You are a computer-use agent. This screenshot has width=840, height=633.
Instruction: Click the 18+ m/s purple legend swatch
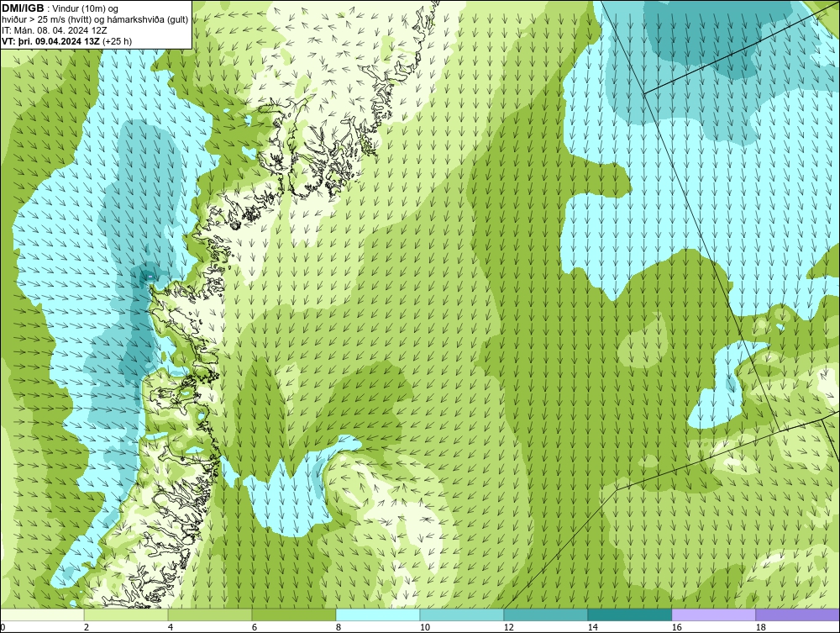point(798,615)
